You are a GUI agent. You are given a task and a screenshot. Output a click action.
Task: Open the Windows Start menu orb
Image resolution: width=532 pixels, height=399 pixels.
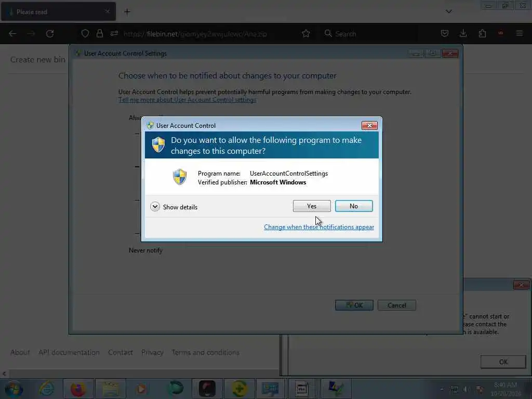point(14,389)
